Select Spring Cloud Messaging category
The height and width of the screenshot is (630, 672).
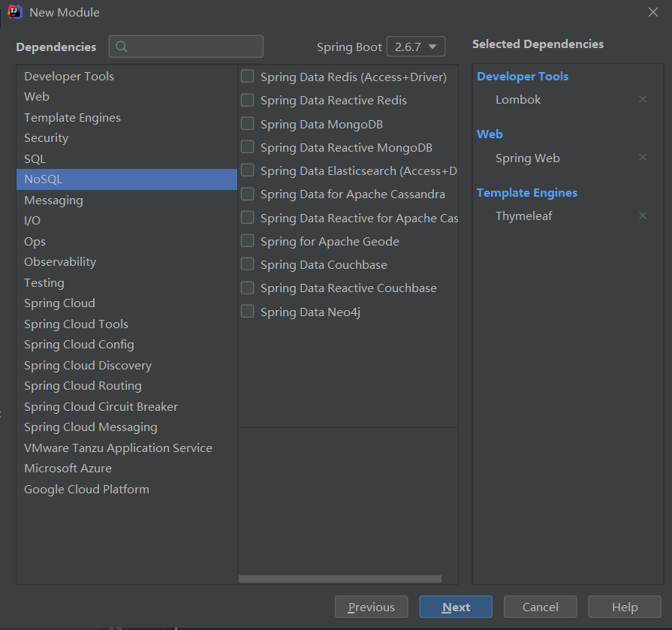coord(126,427)
